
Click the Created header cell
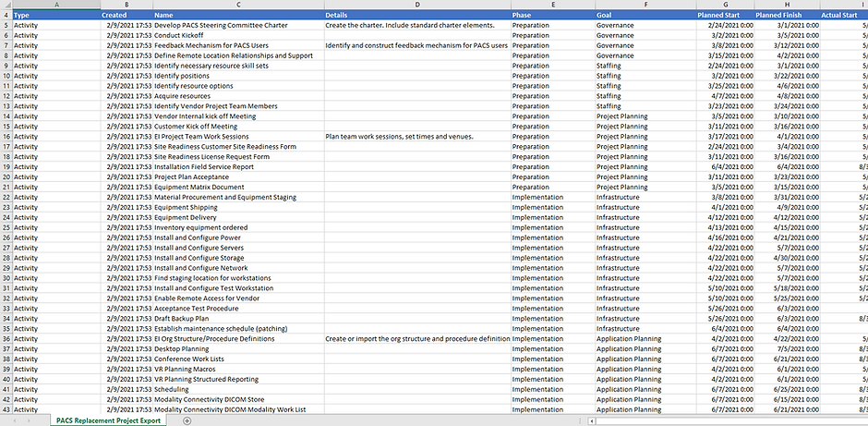tap(127, 15)
